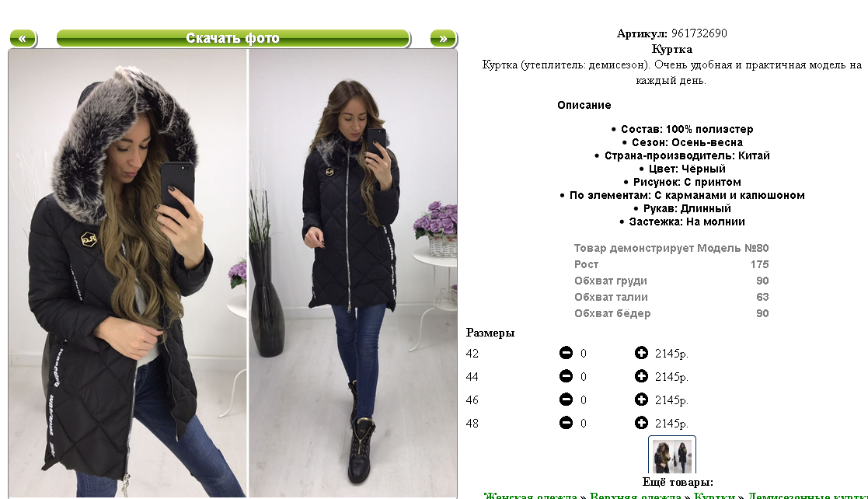Increase quantity for size 46

click(x=641, y=400)
